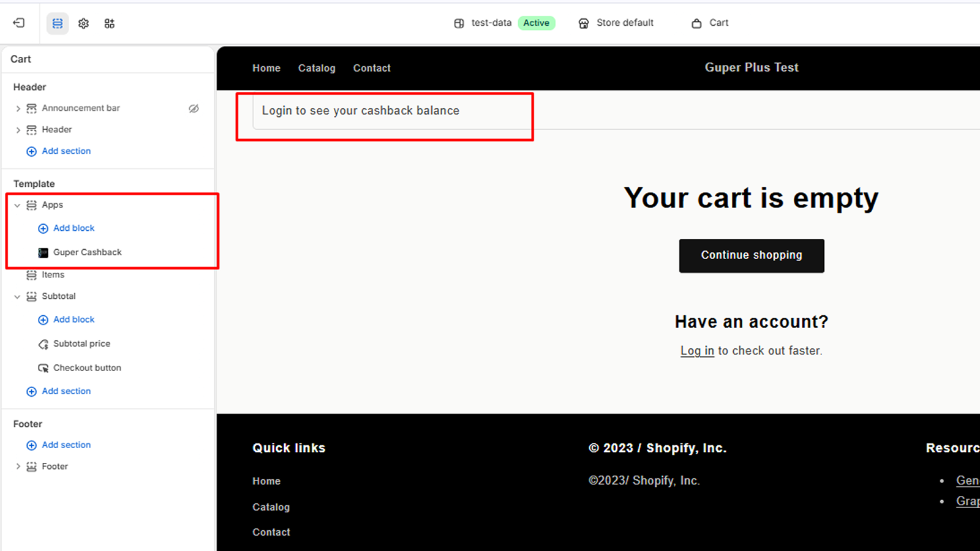
Task: Click the Apps section icon
Action: click(x=31, y=205)
